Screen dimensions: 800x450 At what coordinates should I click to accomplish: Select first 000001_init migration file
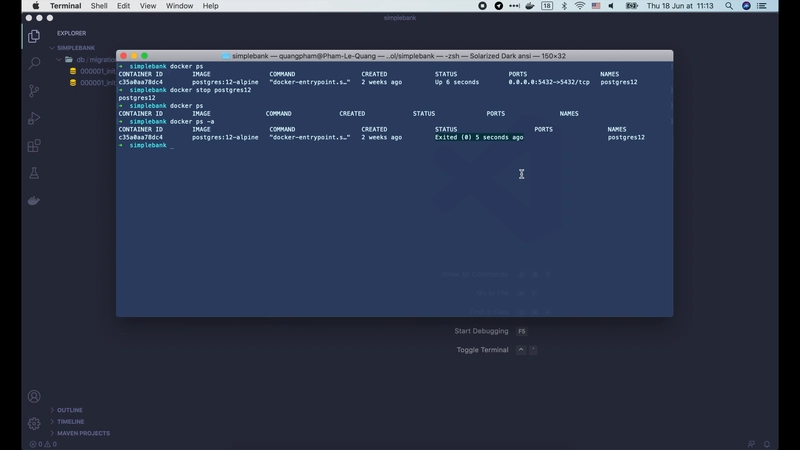pyautogui.click(x=93, y=71)
